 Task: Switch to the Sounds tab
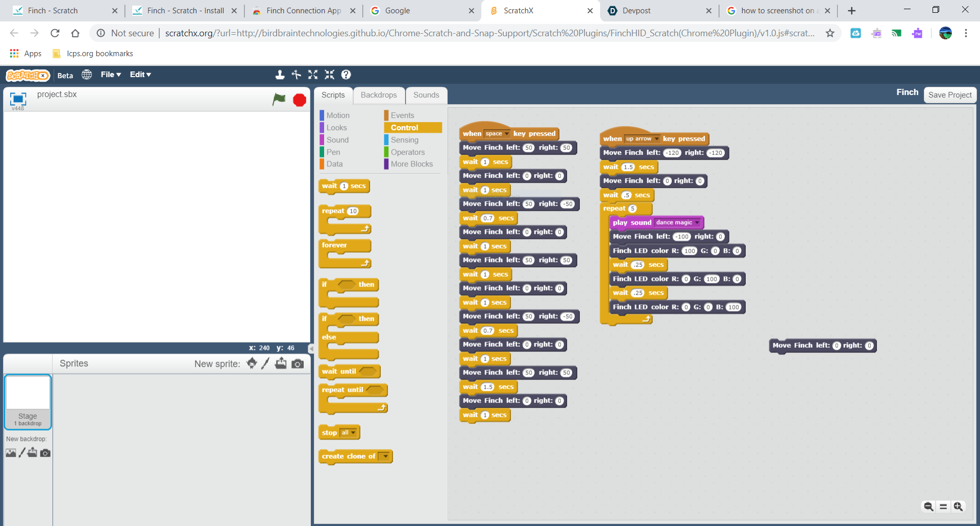(x=426, y=95)
